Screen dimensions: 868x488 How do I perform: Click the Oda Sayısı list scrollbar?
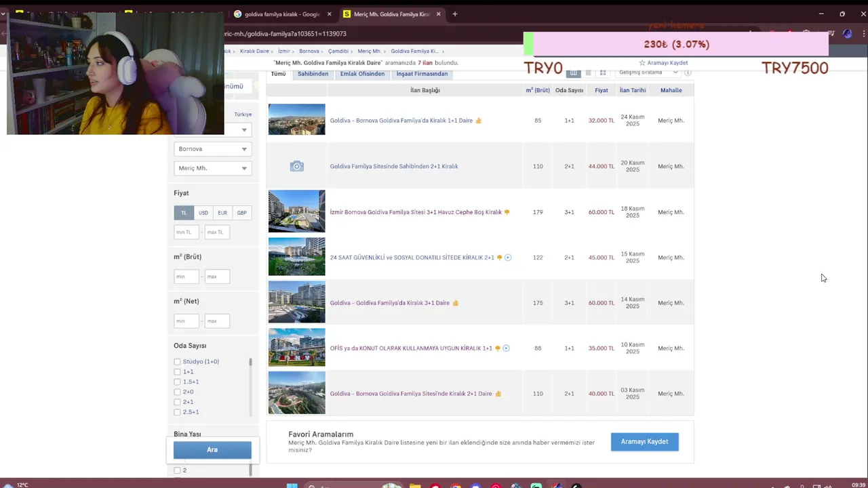click(x=250, y=387)
